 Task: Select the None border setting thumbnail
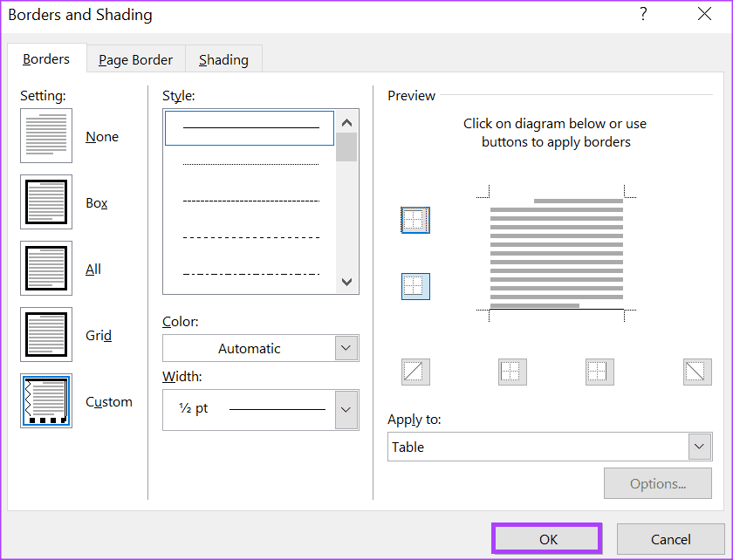coord(46,135)
